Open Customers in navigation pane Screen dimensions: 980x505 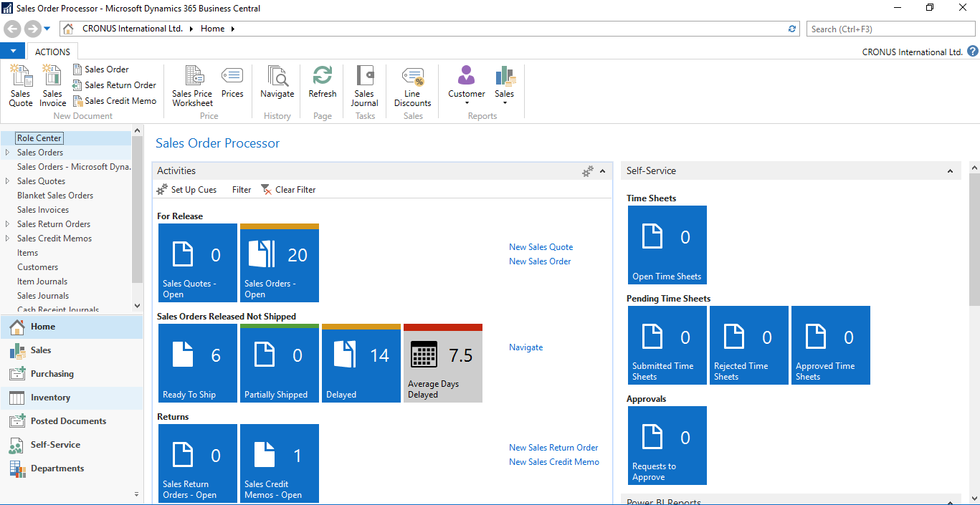click(37, 267)
